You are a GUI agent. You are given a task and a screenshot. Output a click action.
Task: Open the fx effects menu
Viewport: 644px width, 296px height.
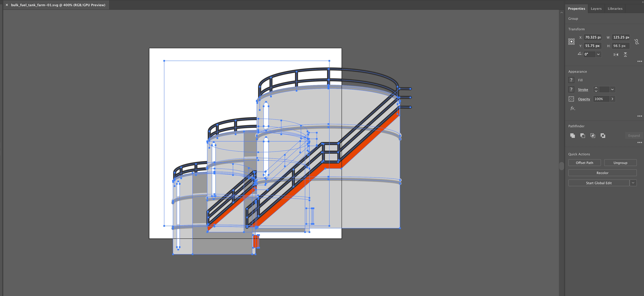(572, 108)
